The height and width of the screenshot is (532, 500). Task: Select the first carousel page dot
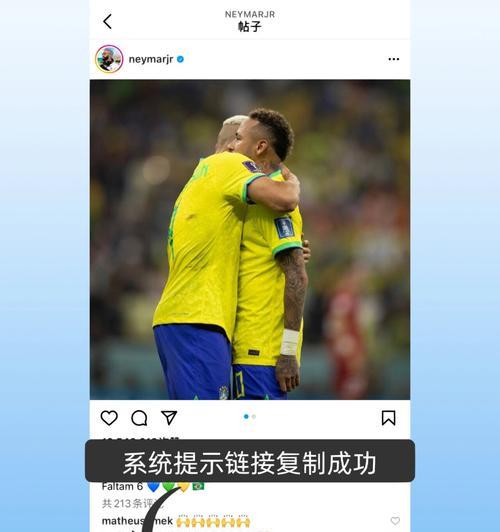coord(246,417)
